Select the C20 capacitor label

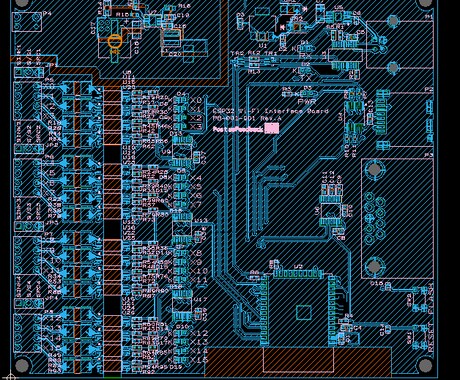tap(175, 54)
